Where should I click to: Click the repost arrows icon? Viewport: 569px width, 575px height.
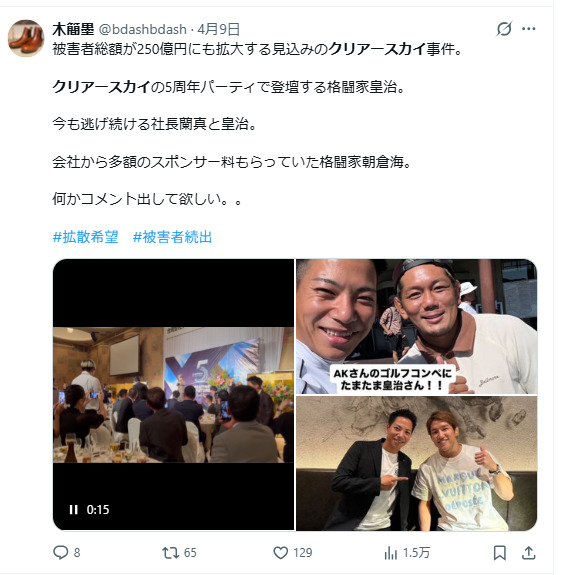click(x=170, y=552)
